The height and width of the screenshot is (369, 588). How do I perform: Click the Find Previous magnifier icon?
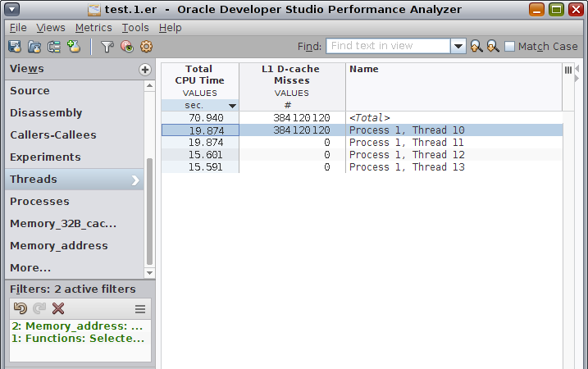point(476,47)
